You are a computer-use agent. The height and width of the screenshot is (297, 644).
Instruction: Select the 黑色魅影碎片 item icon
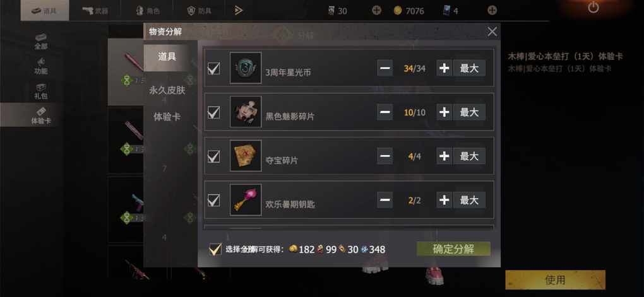coord(246,112)
